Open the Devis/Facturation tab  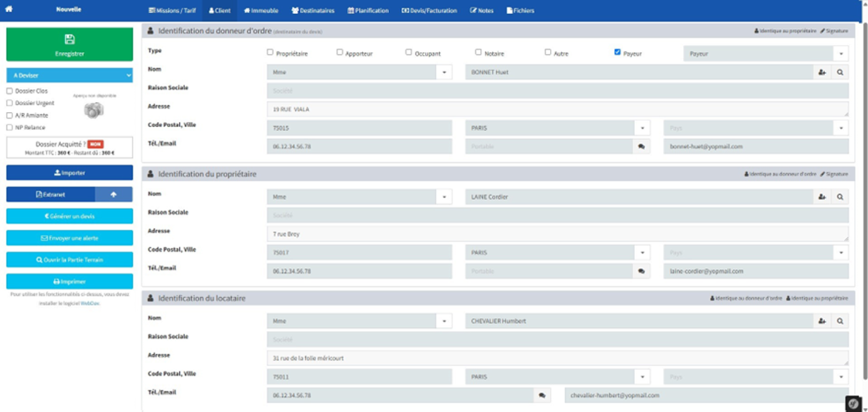(429, 11)
